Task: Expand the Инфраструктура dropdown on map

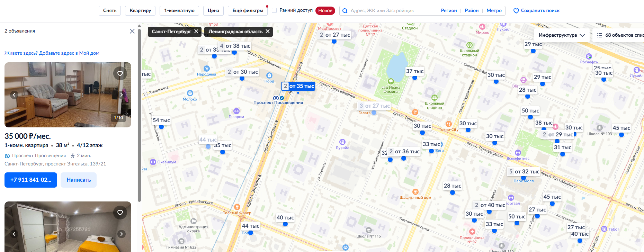Action: [x=562, y=35]
